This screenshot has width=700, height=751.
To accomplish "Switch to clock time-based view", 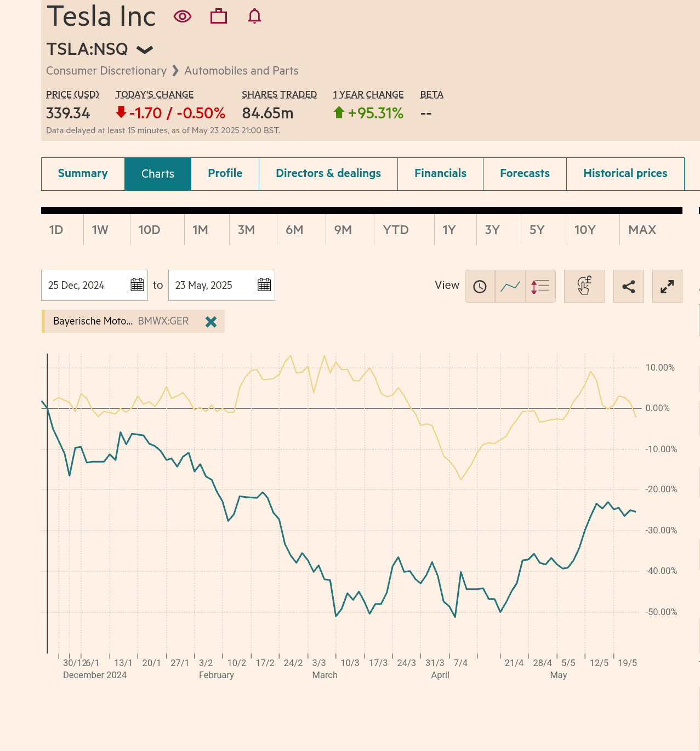I will tap(480, 286).
